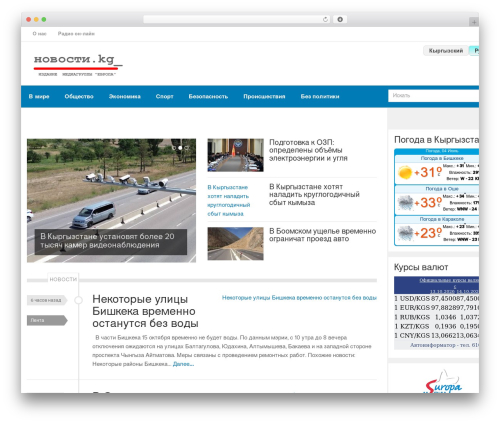The image size is (500, 423).
Task: Open a new browser tab with plus
Action: click(474, 22)
